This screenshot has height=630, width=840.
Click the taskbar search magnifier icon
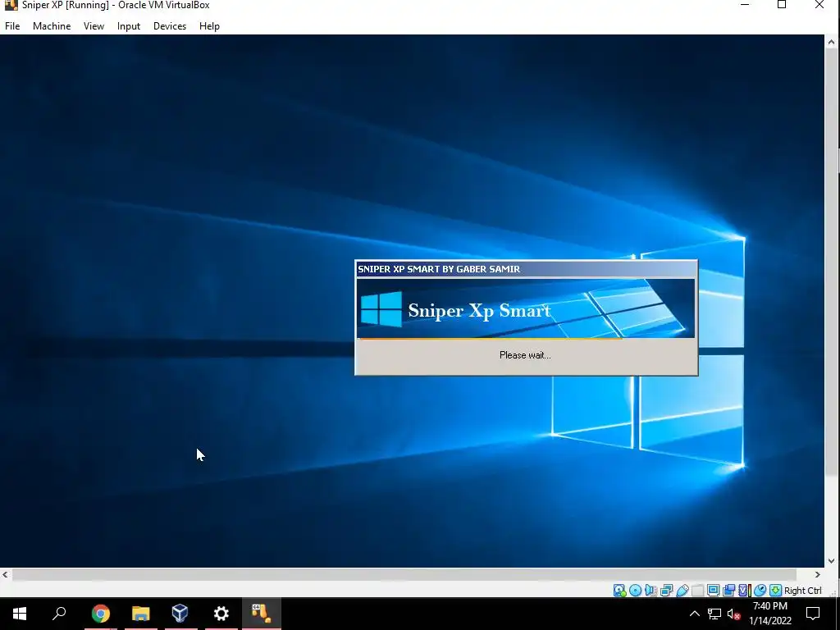click(x=59, y=614)
